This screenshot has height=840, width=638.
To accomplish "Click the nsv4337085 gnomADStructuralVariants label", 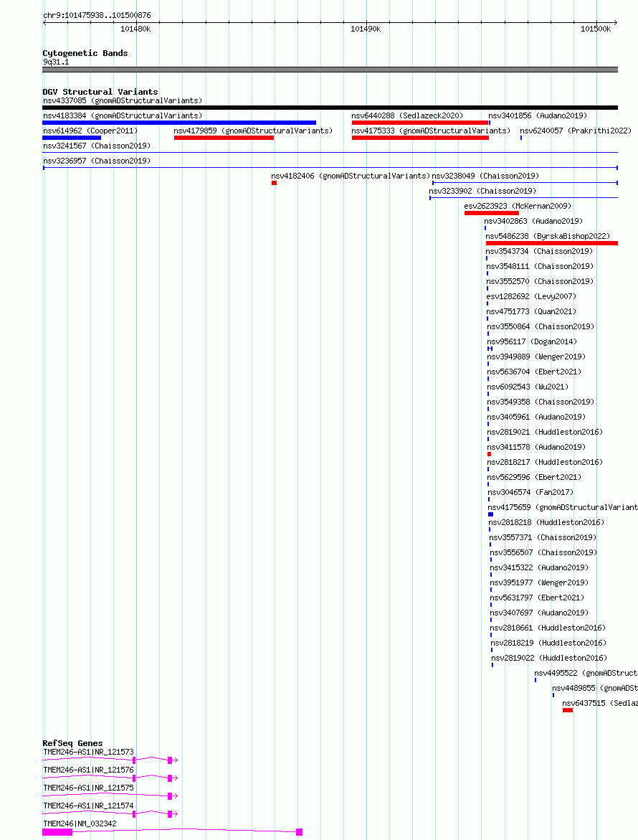I will tap(123, 100).
